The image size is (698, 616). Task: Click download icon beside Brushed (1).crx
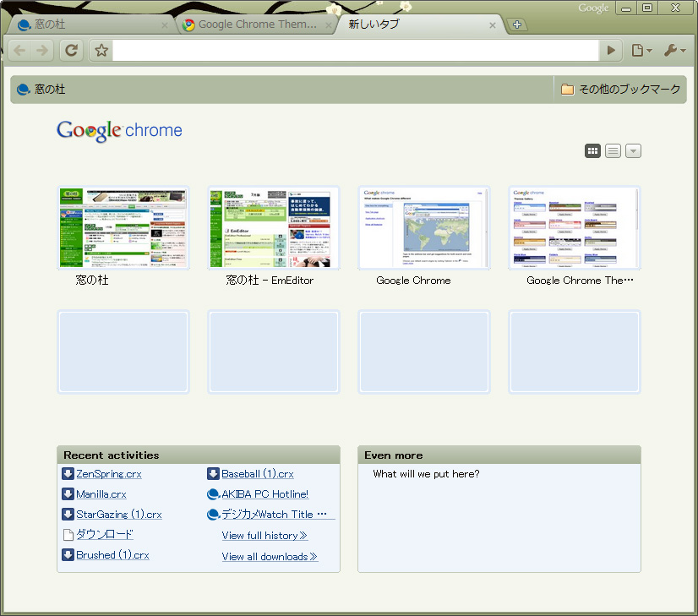click(x=68, y=554)
